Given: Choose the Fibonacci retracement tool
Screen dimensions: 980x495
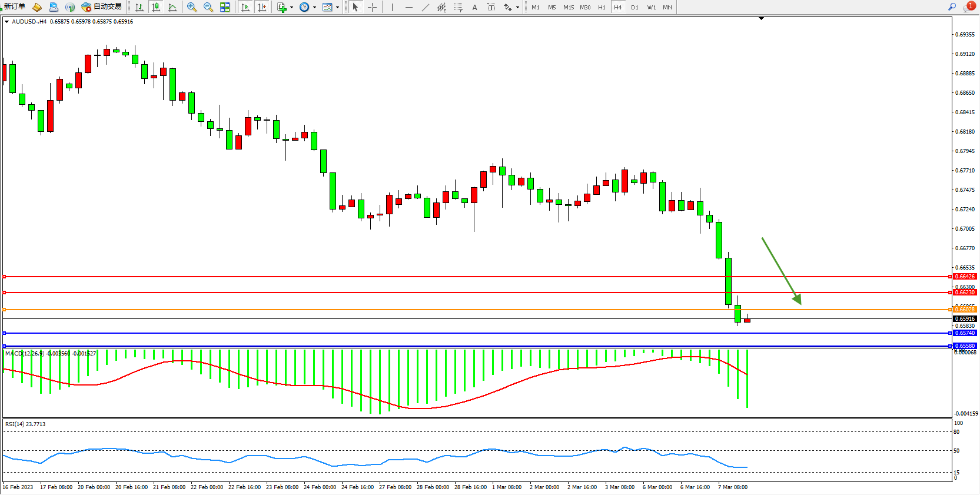Looking at the screenshot, I should pos(458,7).
